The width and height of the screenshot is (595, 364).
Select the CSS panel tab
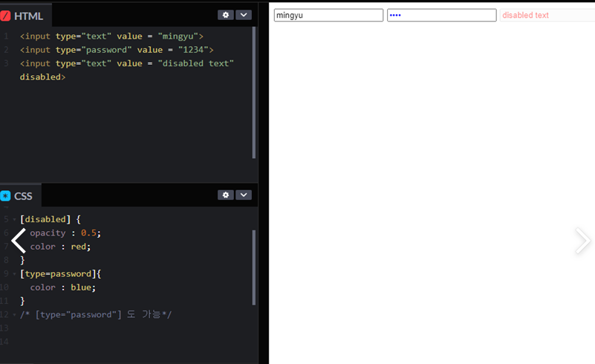coord(21,196)
